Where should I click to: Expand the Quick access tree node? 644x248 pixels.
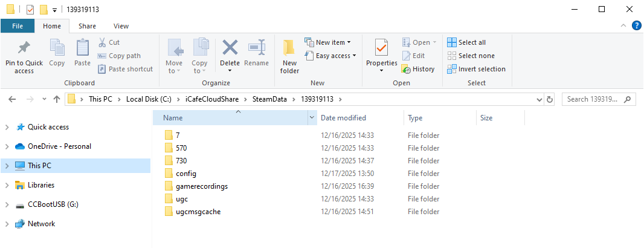coord(7,127)
